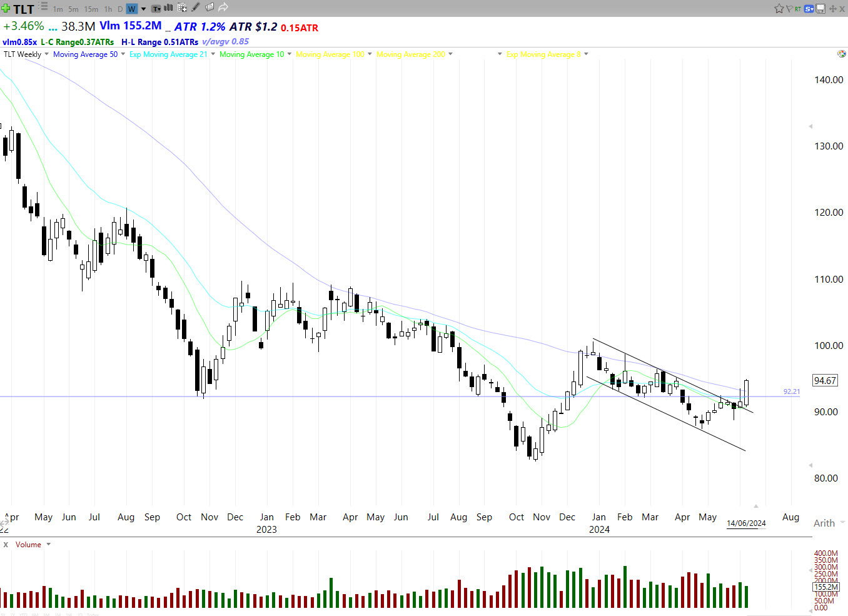
Task: Open the chart template T dropdown
Action: [x=156, y=9]
